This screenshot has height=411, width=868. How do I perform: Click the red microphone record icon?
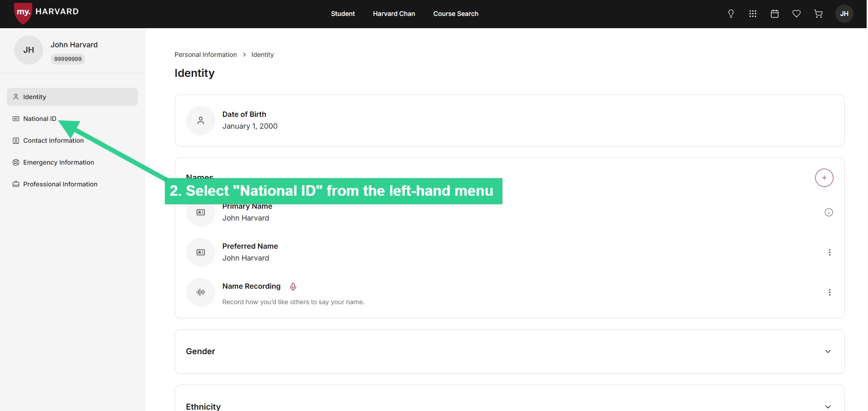tap(293, 286)
